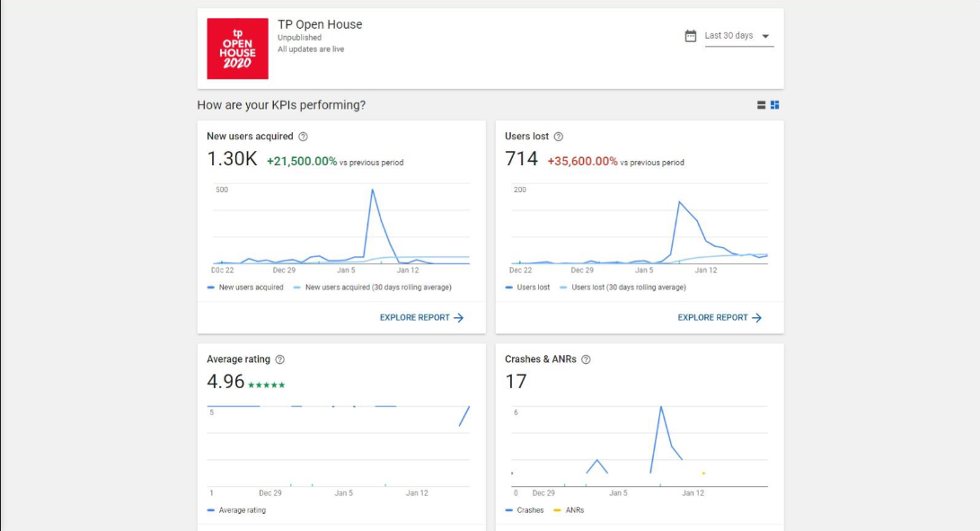The image size is (980, 531).
Task: Open help icon for Average rating
Action: pyautogui.click(x=279, y=359)
